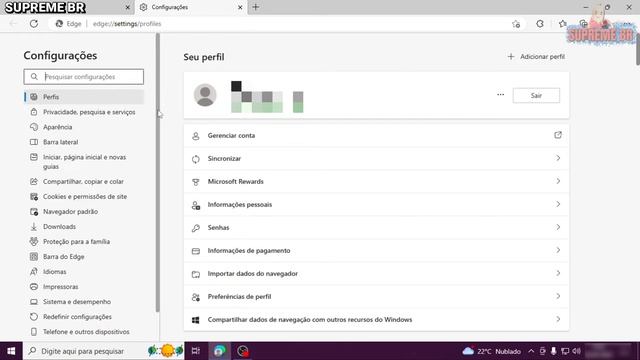Expand the Senhas row chevron
Screen dimensions: 640x360
pos(558,227)
